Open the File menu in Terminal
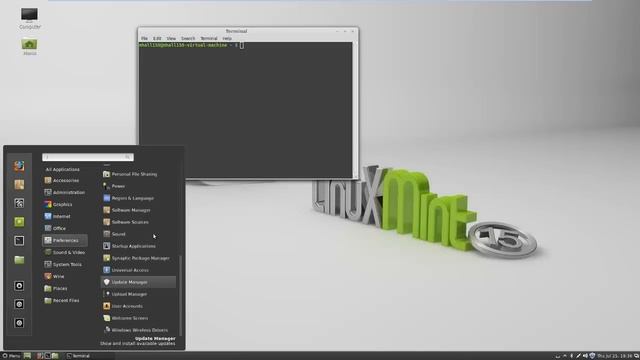The image size is (640, 360). click(x=144, y=38)
